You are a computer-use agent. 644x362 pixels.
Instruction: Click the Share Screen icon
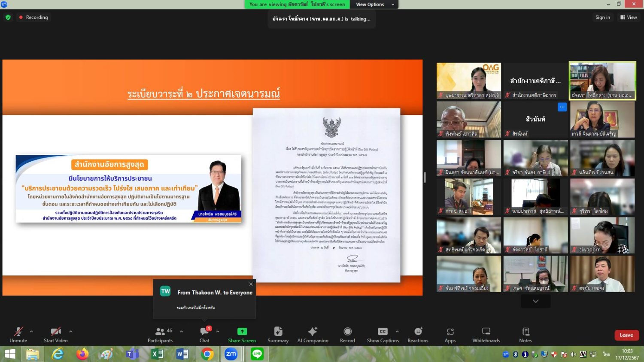pos(242,332)
